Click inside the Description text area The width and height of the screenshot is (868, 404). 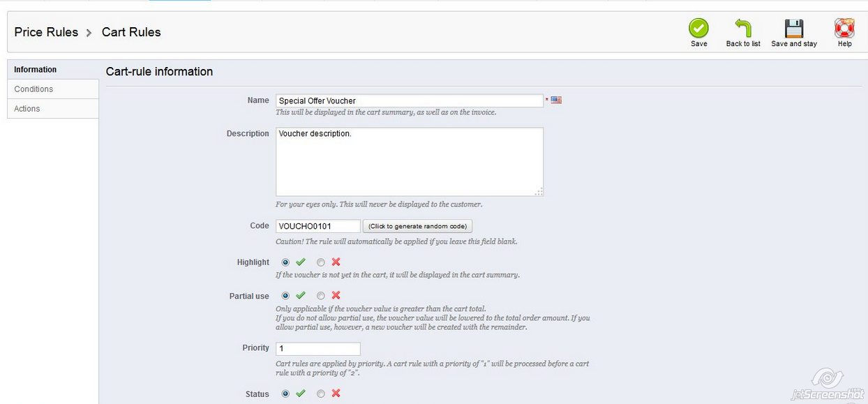(410, 161)
